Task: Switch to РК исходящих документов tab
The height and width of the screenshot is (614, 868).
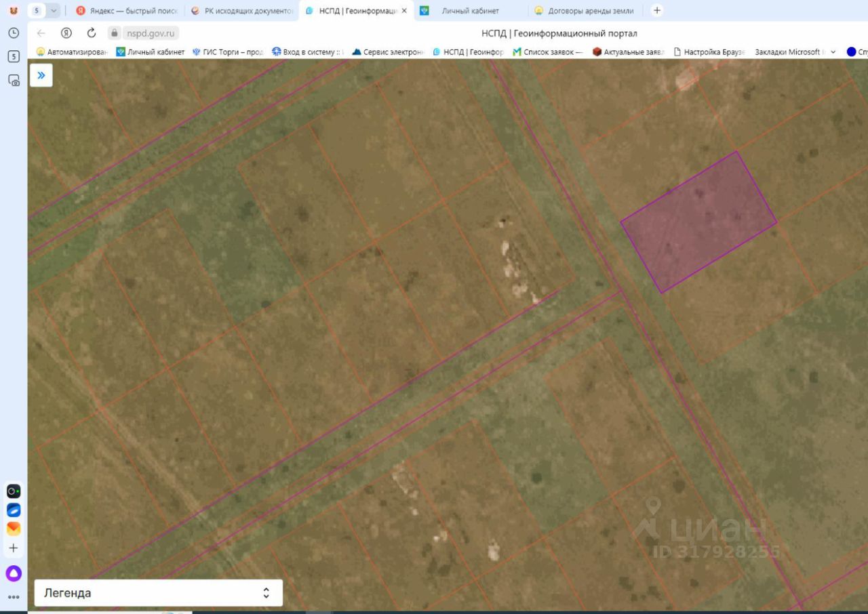Action: 242,11
